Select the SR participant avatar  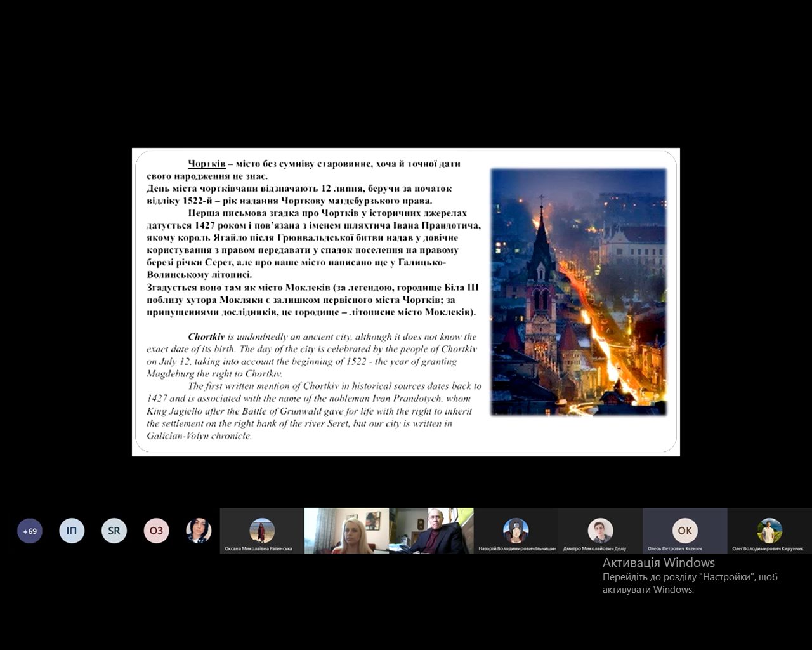[x=114, y=531]
